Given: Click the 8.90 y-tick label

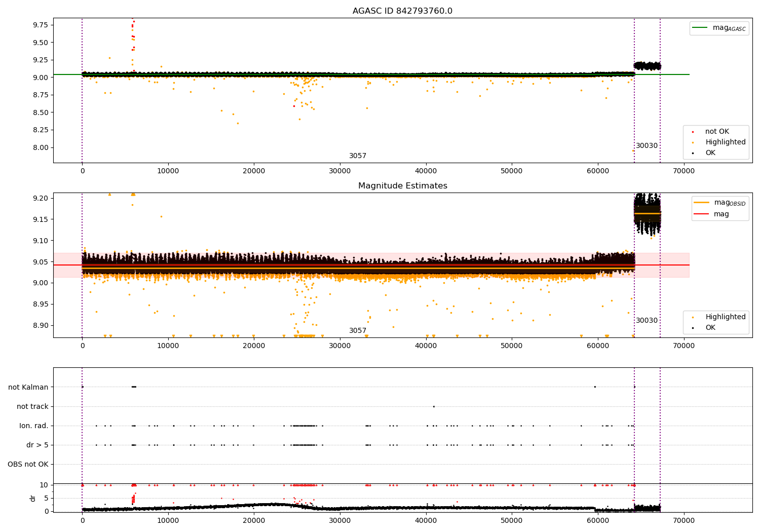Looking at the screenshot, I should 41,326.
